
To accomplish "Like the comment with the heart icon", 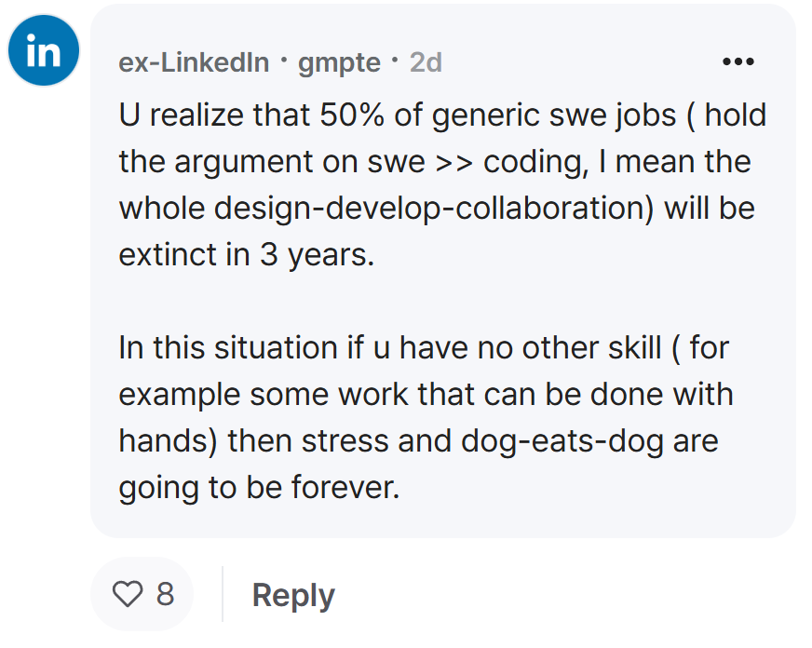I will point(128,594).
